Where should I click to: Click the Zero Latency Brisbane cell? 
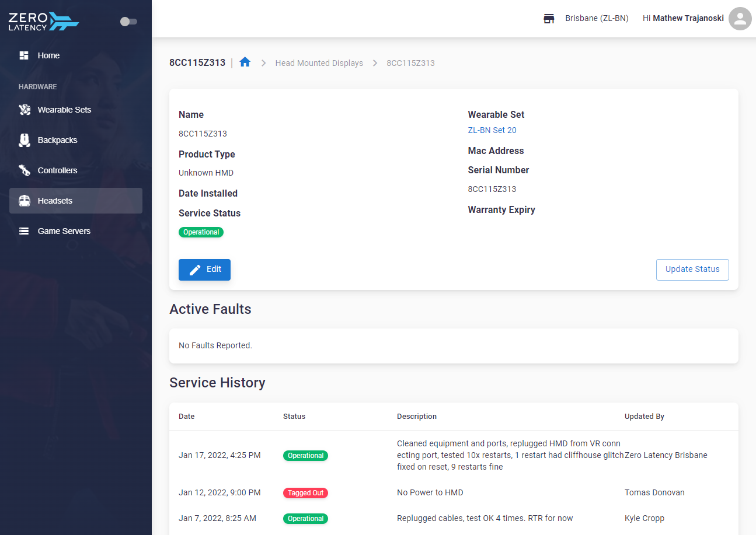pyautogui.click(x=666, y=455)
